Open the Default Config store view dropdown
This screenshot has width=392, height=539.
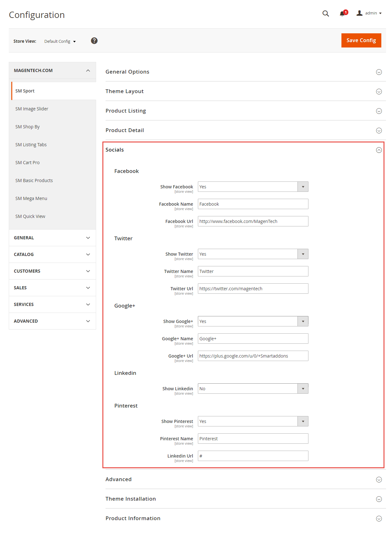[60, 41]
